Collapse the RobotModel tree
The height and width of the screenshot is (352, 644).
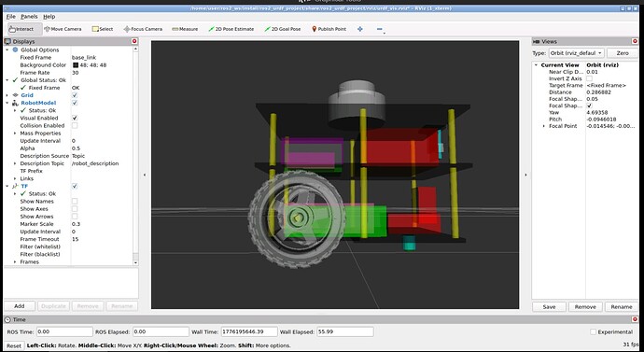tap(7, 103)
